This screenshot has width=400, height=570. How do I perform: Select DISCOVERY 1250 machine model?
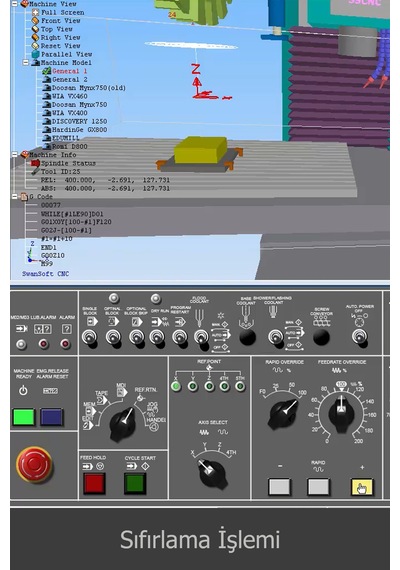pyautogui.click(x=80, y=121)
